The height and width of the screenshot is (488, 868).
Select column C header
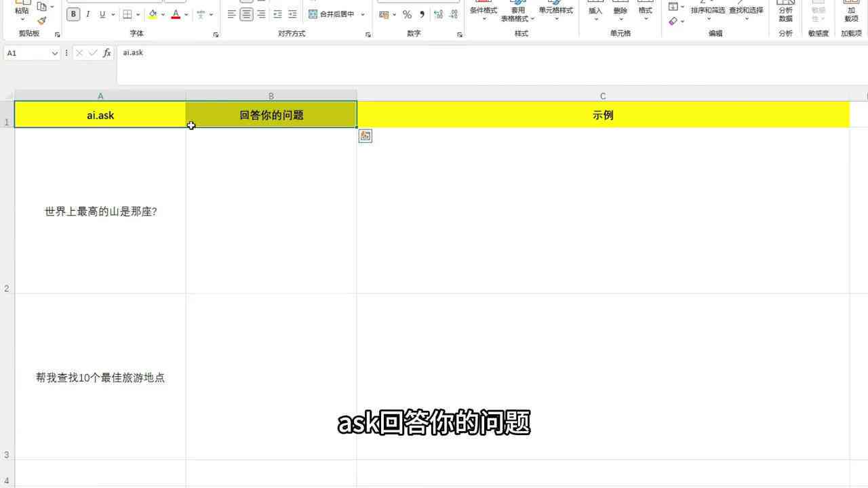tap(603, 96)
